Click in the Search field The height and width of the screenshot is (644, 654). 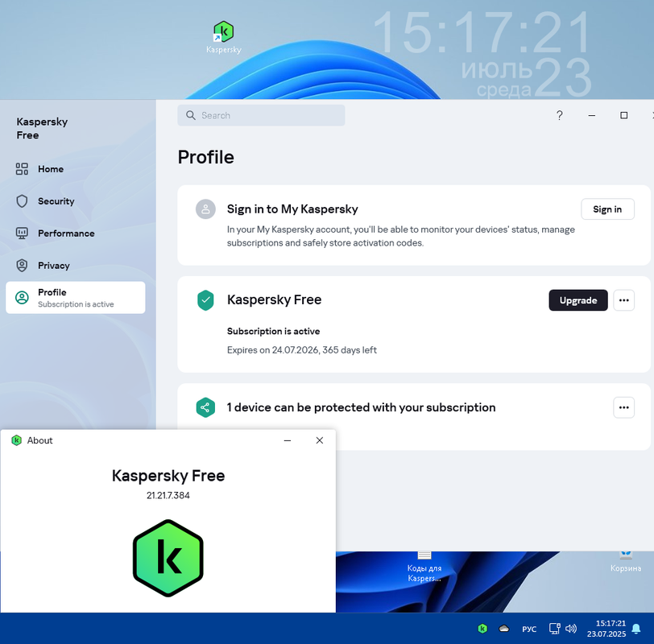(261, 115)
